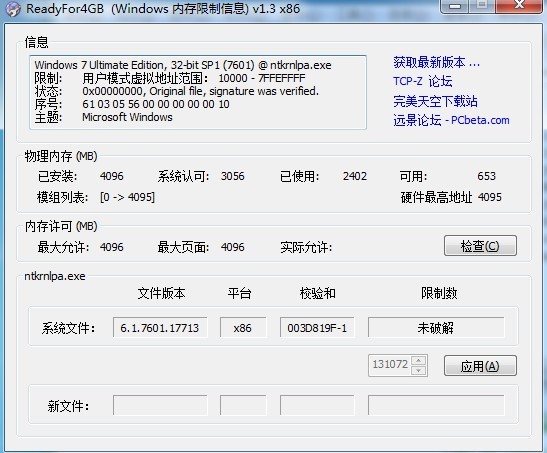Open the 获取最新版本 link
Image resolution: width=547 pixels, height=453 pixels.
[x=436, y=62]
